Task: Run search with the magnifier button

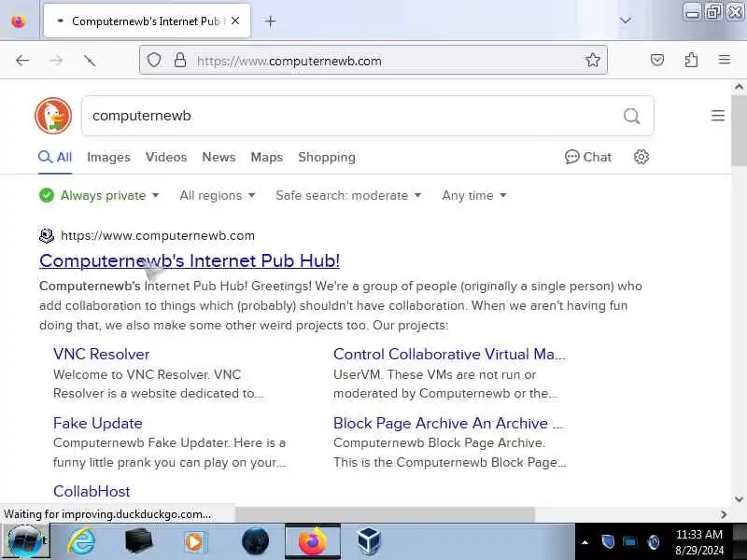Action: (632, 116)
